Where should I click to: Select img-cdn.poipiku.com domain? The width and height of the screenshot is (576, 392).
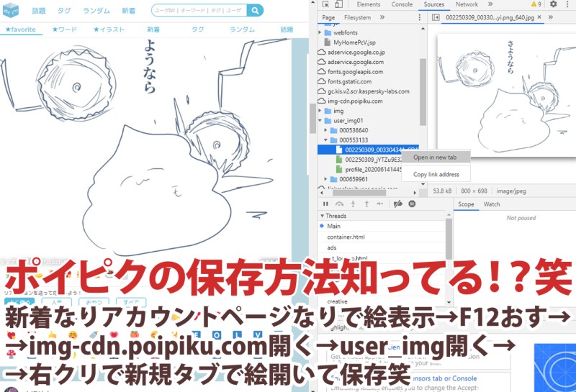click(x=350, y=101)
